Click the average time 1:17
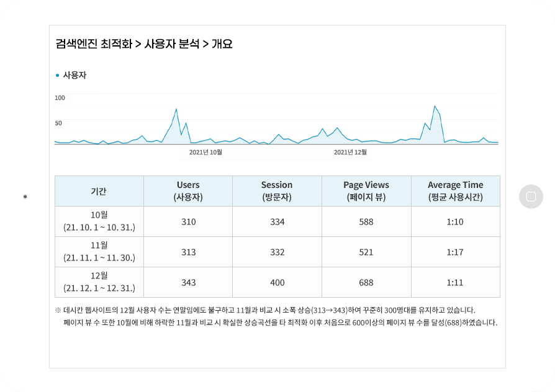Screen dimensions: 555x392 coord(455,252)
